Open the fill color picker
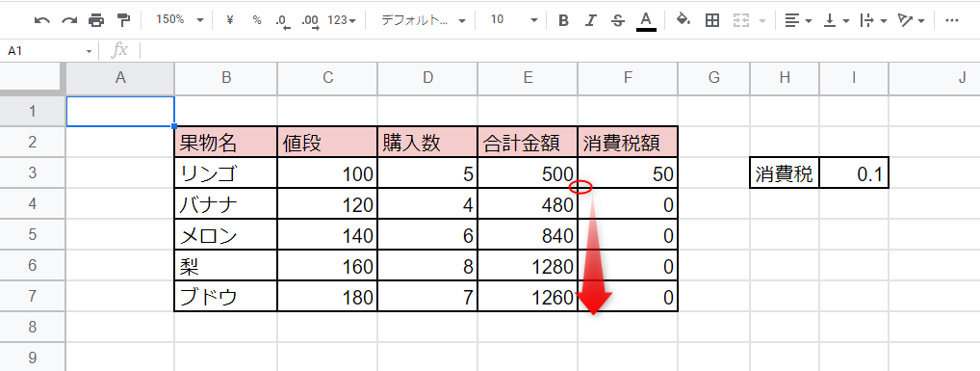980x371 pixels. click(x=683, y=20)
